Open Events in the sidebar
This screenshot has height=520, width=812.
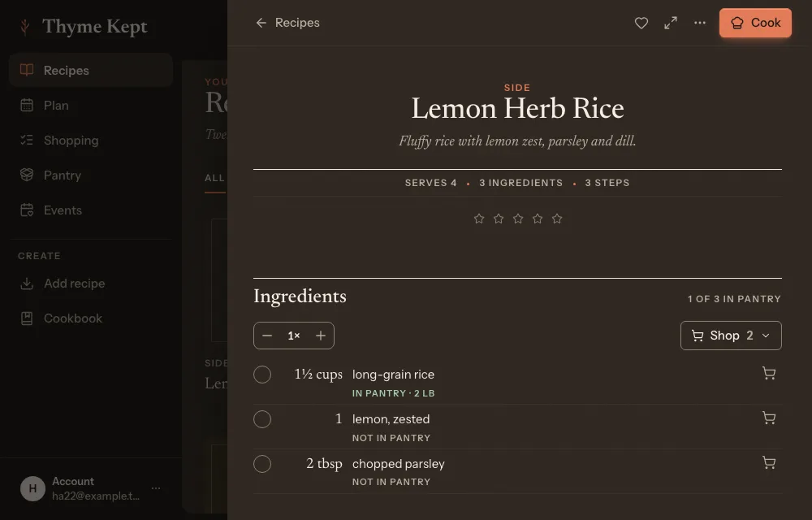tap(91, 210)
